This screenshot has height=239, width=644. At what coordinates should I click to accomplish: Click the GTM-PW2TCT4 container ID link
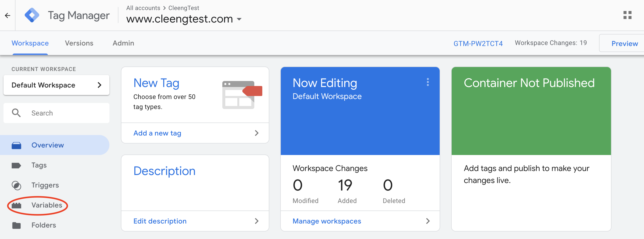(478, 43)
